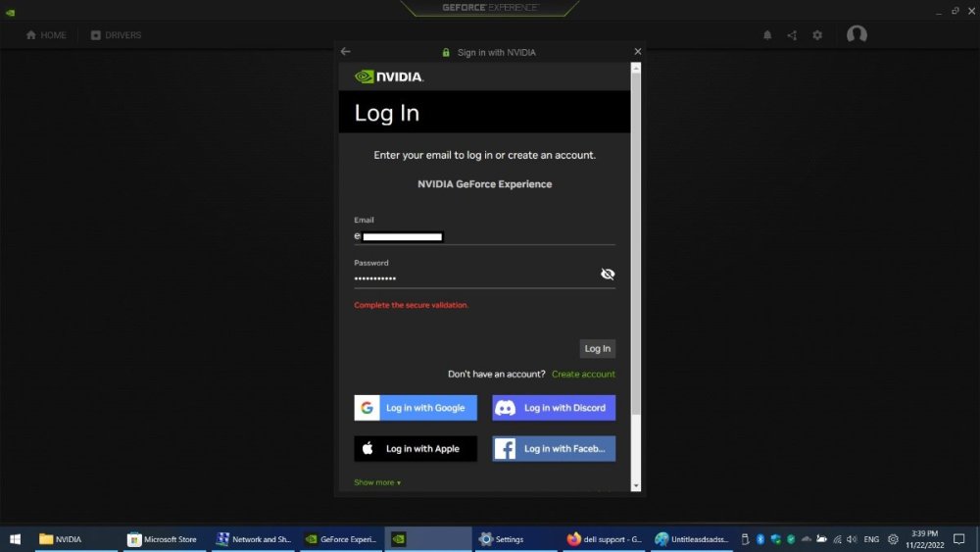Viewport: 980px width, 552px height.
Task: Open Windows Security tray icon
Action: click(775, 539)
